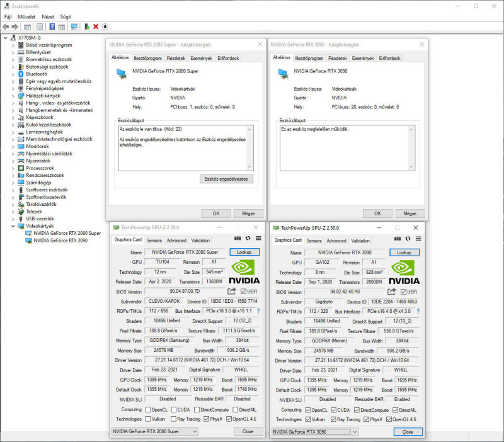
Task: Toggle DirectML checkbox in RTX 3090 GPU-Z
Action: pos(396,410)
